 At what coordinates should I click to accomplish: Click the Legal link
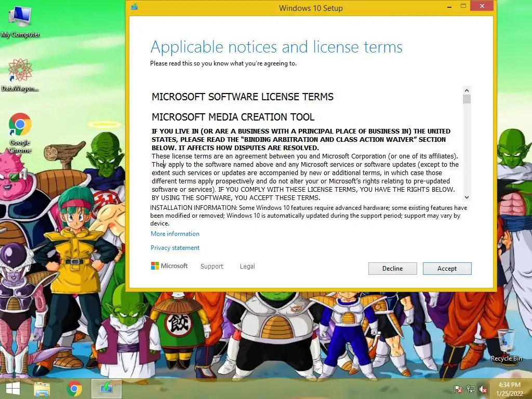click(247, 267)
